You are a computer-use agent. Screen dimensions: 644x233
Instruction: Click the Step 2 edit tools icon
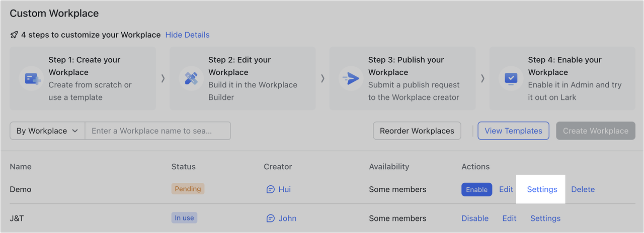(x=191, y=79)
